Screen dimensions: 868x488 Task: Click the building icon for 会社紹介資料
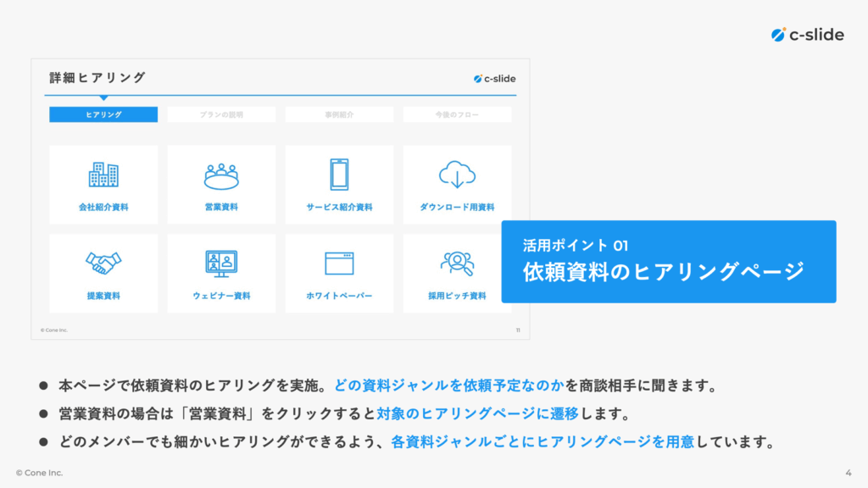(x=103, y=175)
